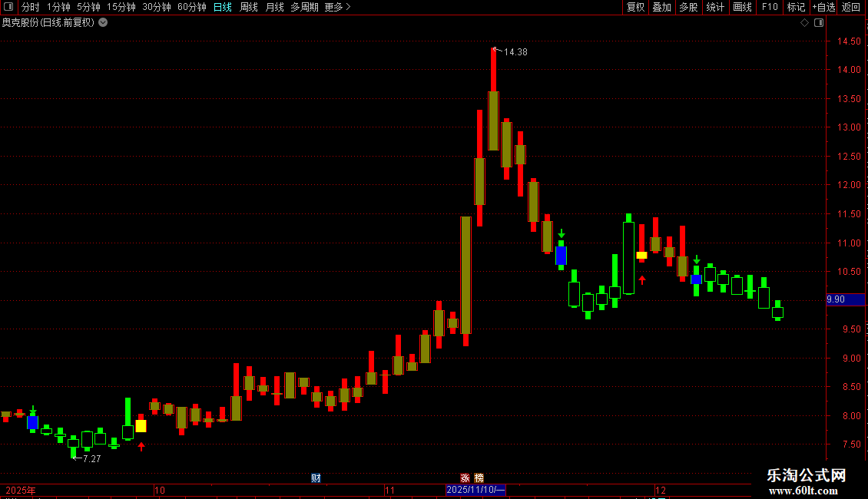The image size is (868, 499).
Task: Switch to 分时 intraday view
Action: [x=31, y=7]
